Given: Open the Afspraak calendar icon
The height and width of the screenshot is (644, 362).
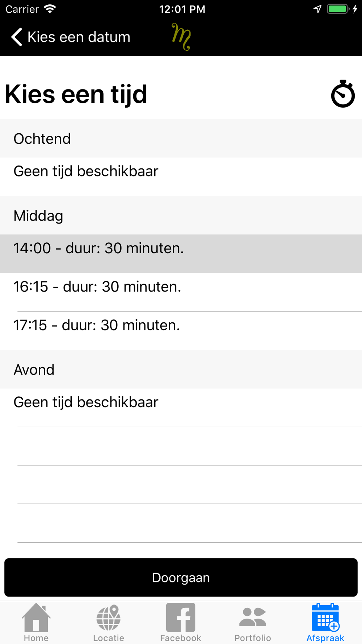Looking at the screenshot, I should [325, 618].
